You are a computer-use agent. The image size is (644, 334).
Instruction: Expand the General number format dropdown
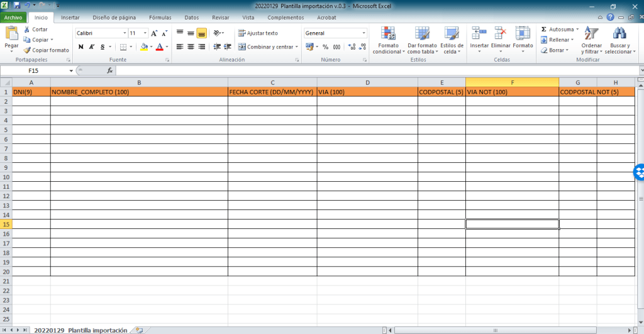(364, 33)
